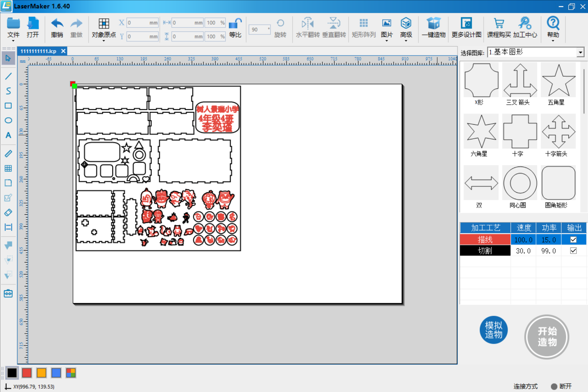The height and width of the screenshot is (392, 588).
Task: Pick the red color swatch
Action: click(x=27, y=373)
